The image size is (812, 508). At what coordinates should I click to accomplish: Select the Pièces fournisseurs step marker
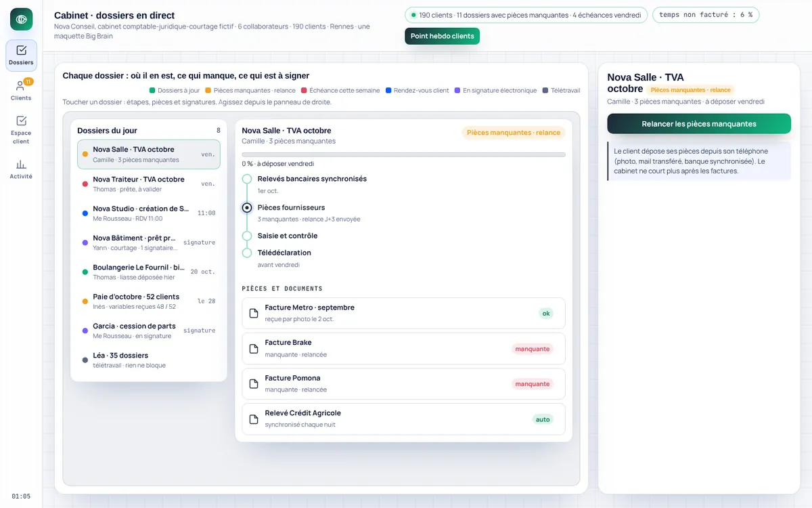coord(247,208)
